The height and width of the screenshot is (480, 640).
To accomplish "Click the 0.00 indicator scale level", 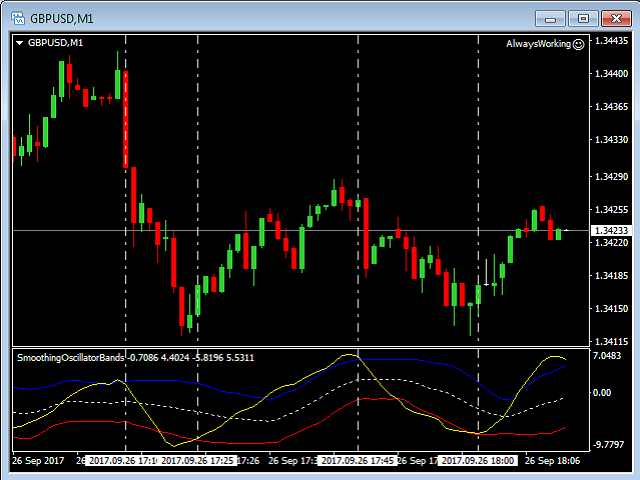I will 603,393.
